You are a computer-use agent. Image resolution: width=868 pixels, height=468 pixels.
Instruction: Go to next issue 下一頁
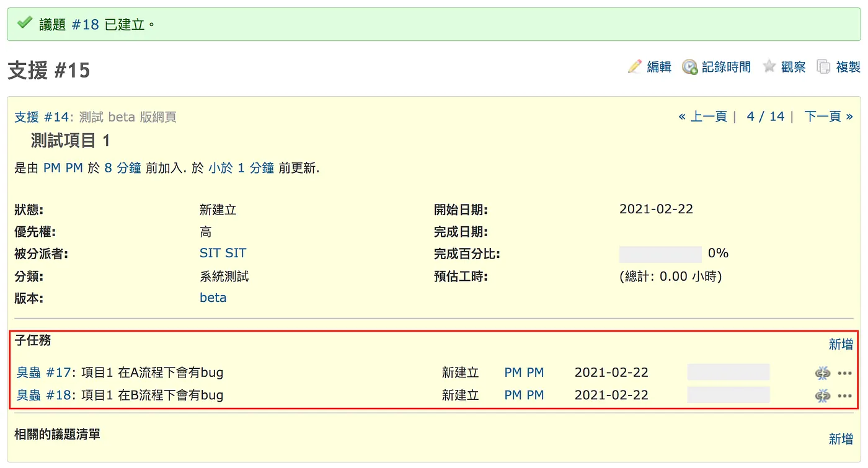[x=828, y=117]
